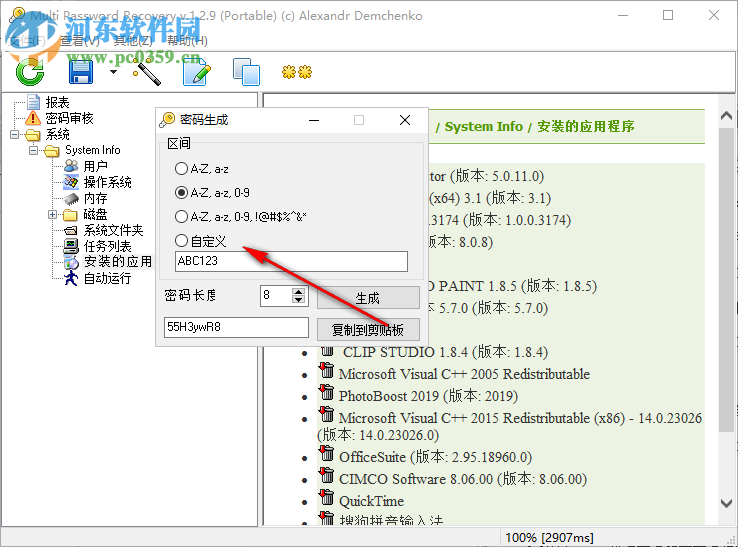The image size is (738, 547).
Task: Select 内存 in the tree
Action: point(96,198)
